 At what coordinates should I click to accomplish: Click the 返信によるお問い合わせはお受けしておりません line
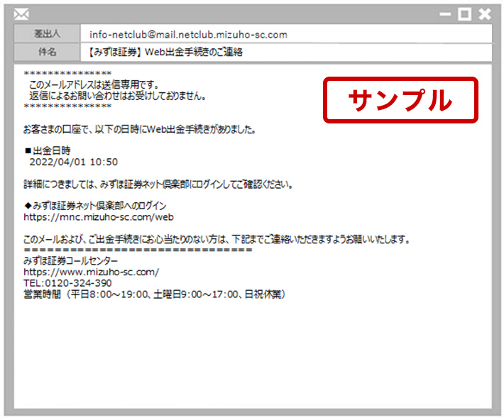point(118,96)
